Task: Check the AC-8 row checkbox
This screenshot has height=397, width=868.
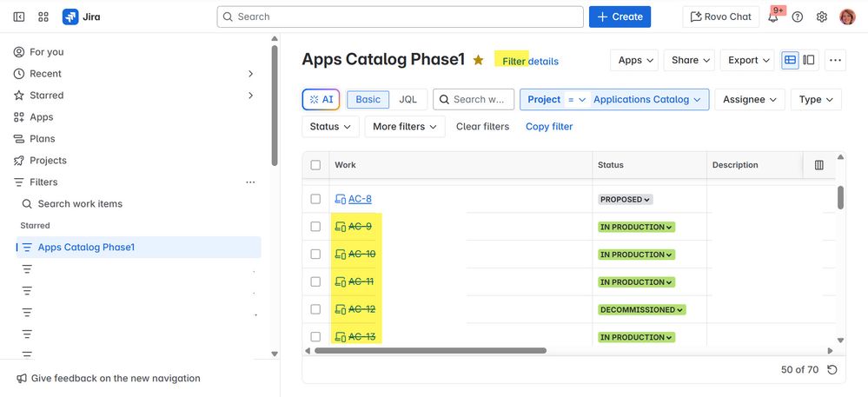Action: 315,199
